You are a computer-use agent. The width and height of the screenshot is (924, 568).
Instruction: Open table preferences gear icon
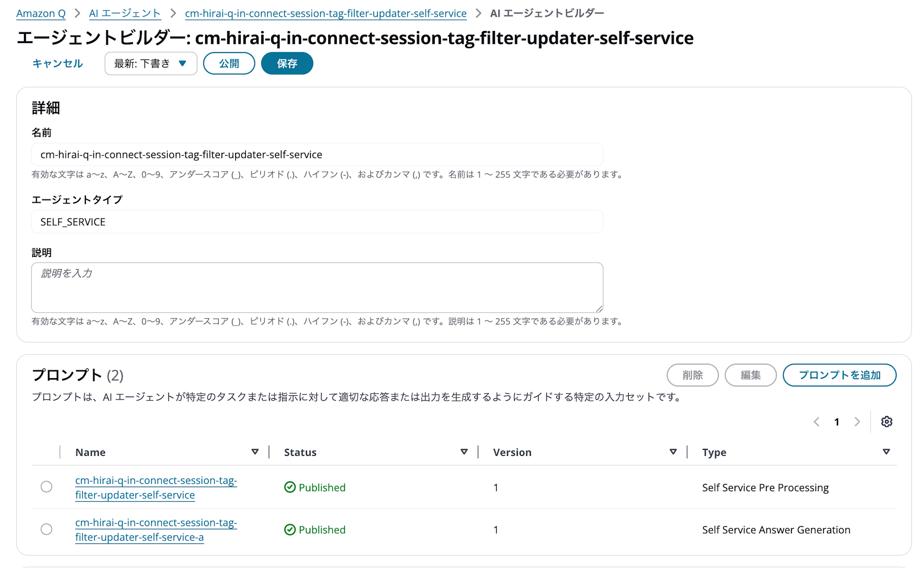pyautogui.click(x=886, y=422)
